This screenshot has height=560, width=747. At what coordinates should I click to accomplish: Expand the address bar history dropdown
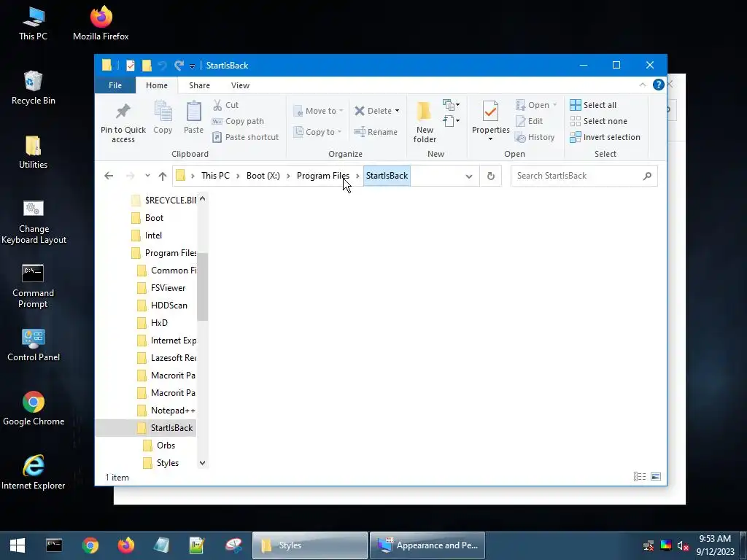click(469, 176)
